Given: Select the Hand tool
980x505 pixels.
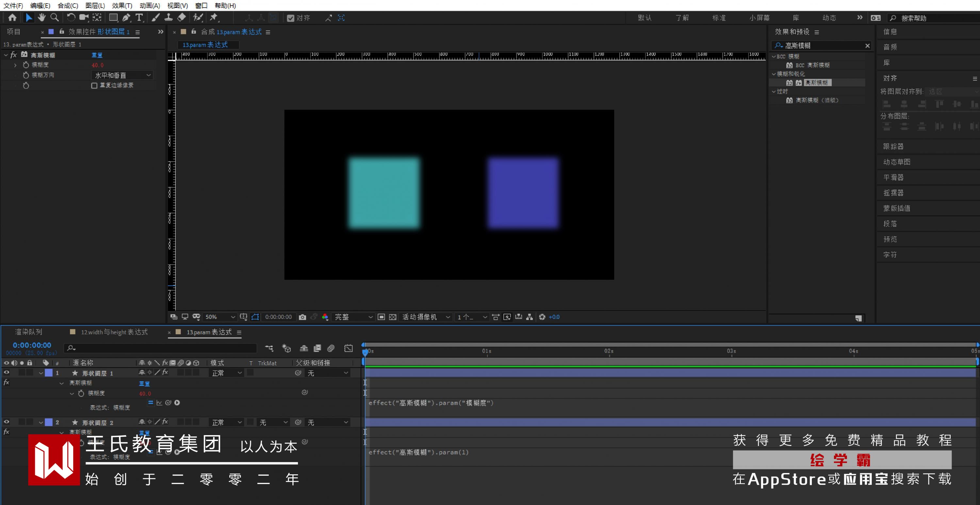Looking at the screenshot, I should [x=41, y=18].
